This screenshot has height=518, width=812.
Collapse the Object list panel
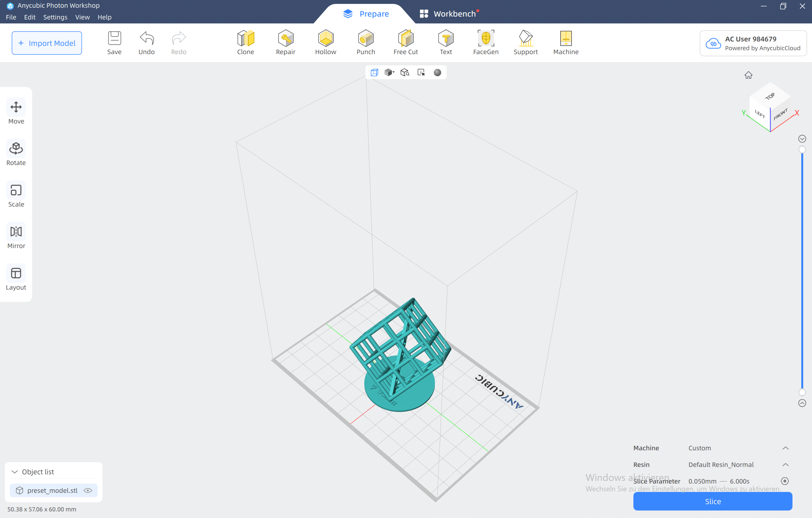coord(15,471)
